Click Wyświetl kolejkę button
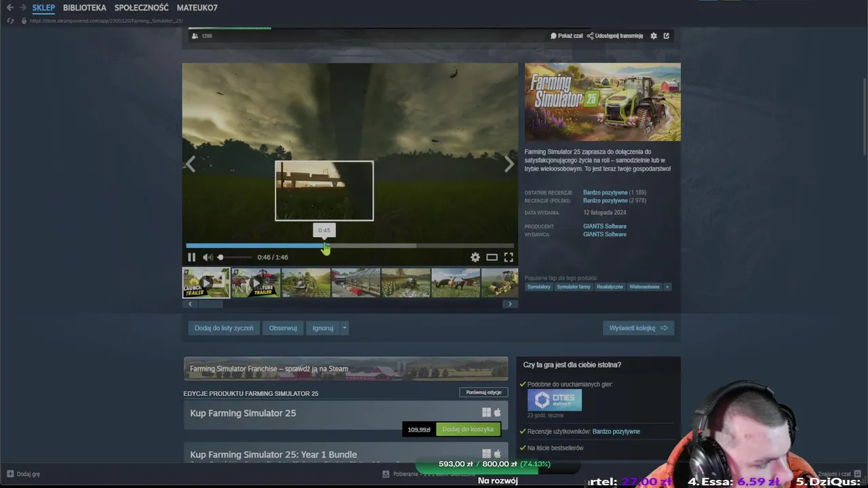 [x=638, y=328]
